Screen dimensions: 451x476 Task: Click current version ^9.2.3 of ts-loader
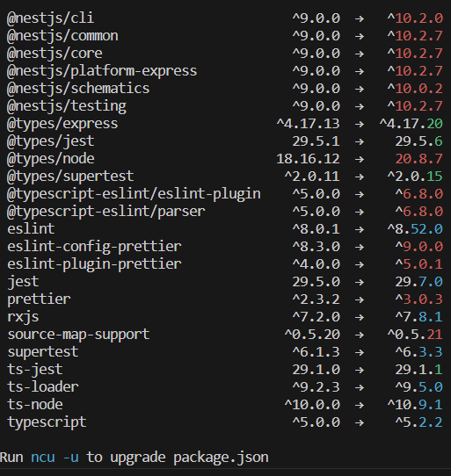tap(316, 387)
